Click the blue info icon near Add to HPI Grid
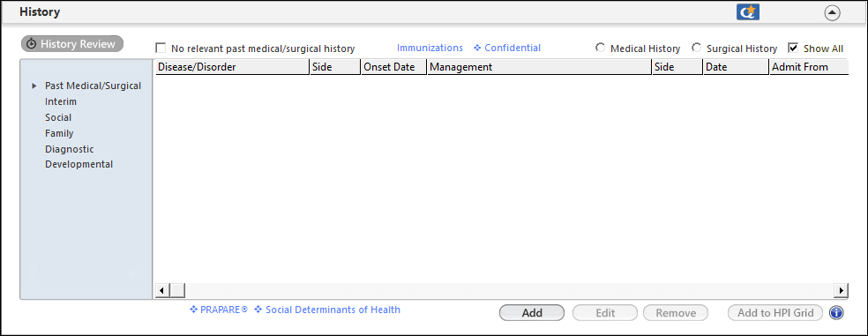The width and height of the screenshot is (868, 336). (x=836, y=313)
